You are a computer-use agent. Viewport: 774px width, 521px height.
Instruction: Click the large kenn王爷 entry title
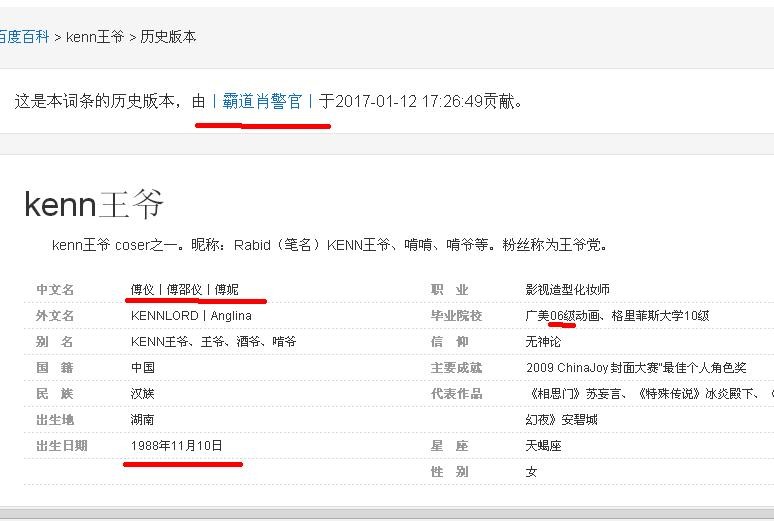94,204
